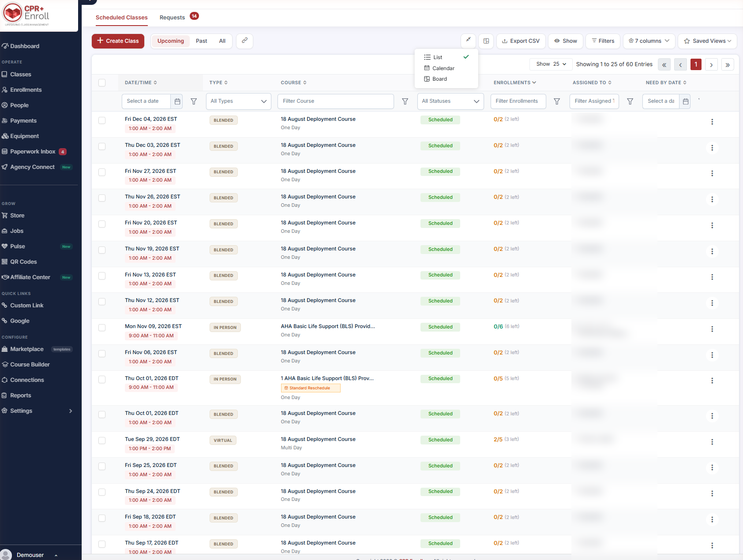Click the Create Class button

pyautogui.click(x=118, y=41)
